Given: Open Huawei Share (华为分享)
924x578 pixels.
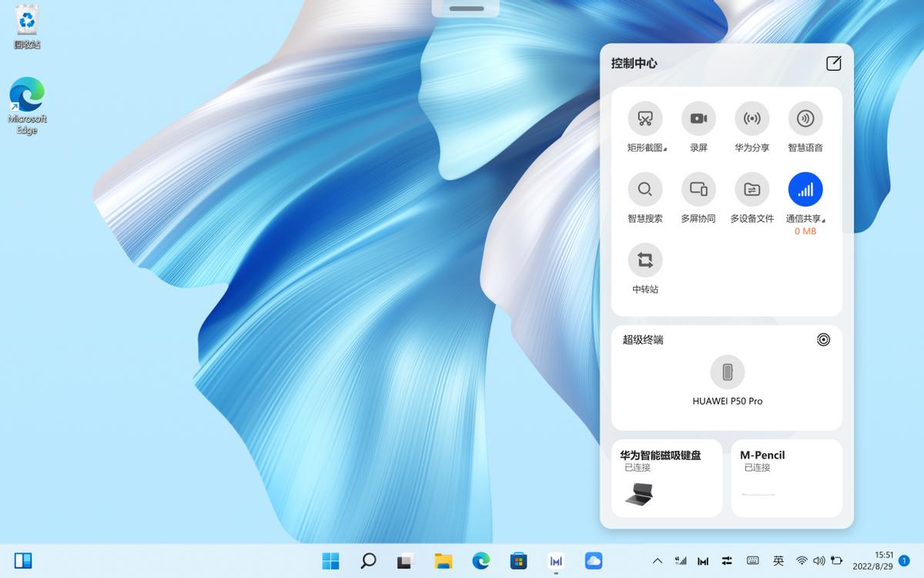Looking at the screenshot, I should coord(752,119).
